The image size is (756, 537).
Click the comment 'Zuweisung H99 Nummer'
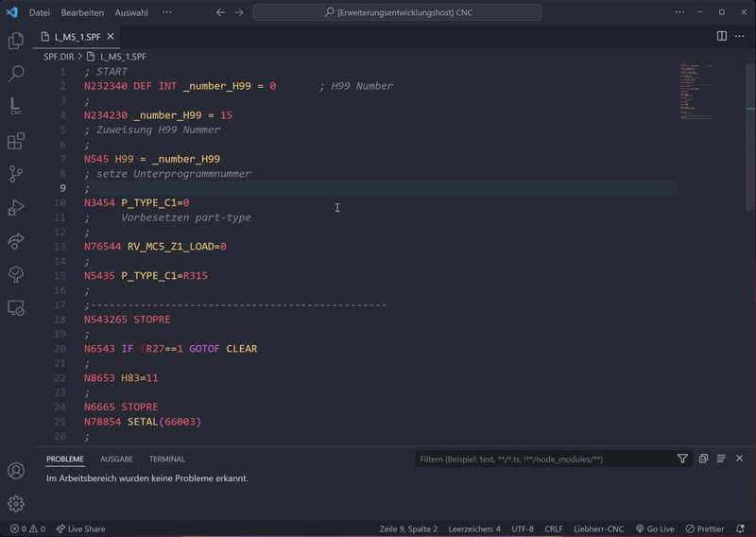click(x=158, y=130)
